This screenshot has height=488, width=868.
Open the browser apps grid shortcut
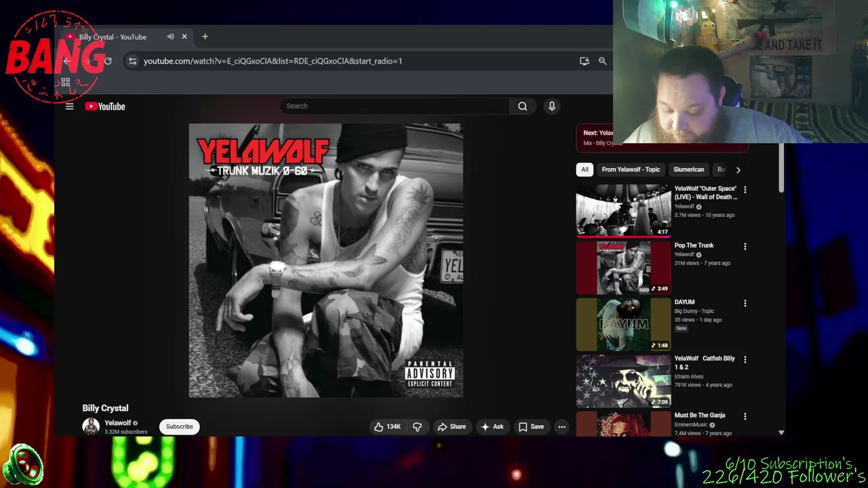(66, 83)
